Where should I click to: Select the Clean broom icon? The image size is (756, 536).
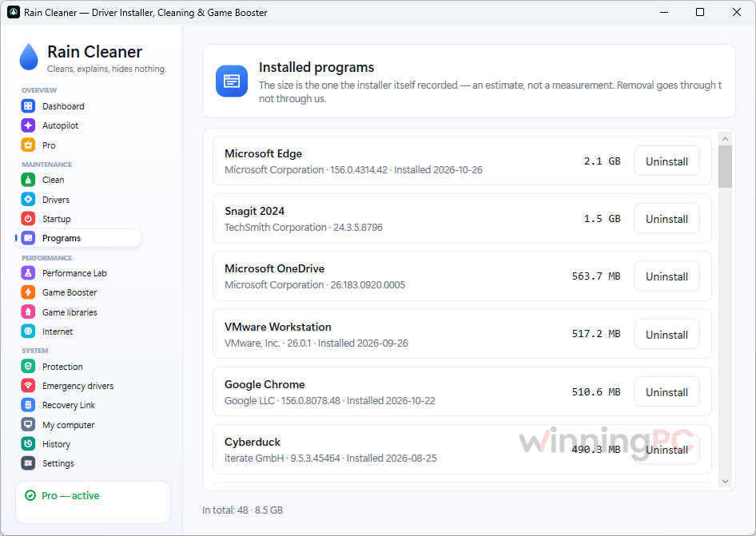pyautogui.click(x=28, y=180)
